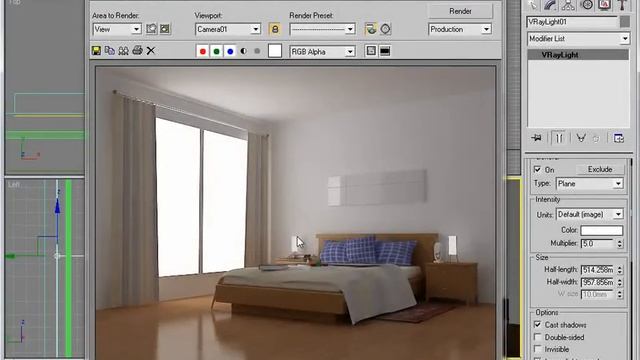Open the RGB Alpha channel dropdown
Screen dimensions: 640x360
click(322, 52)
